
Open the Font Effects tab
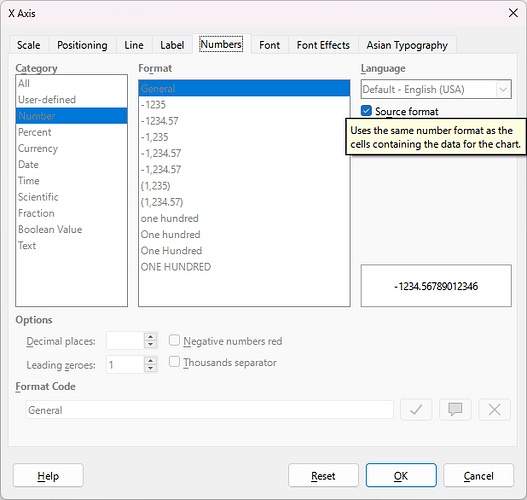pos(323,45)
